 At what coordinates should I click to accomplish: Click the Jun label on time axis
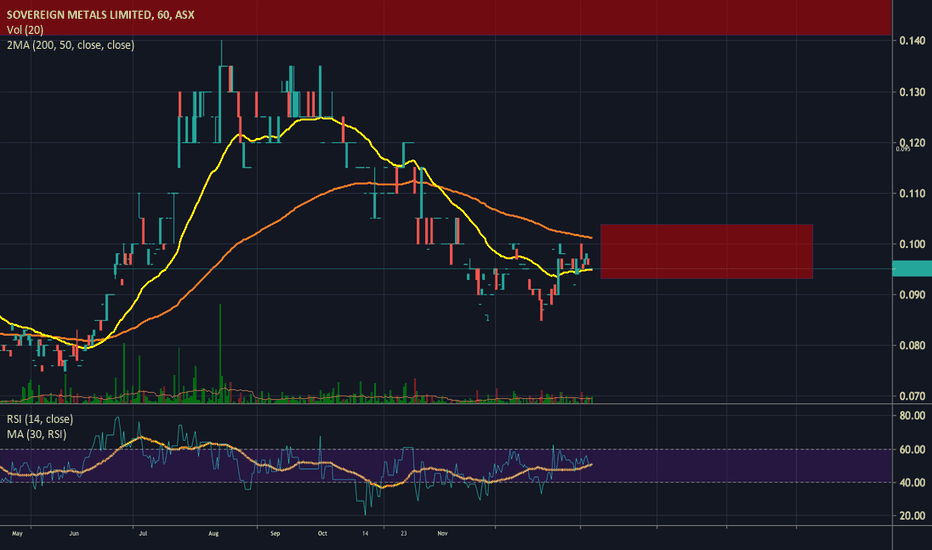74,533
